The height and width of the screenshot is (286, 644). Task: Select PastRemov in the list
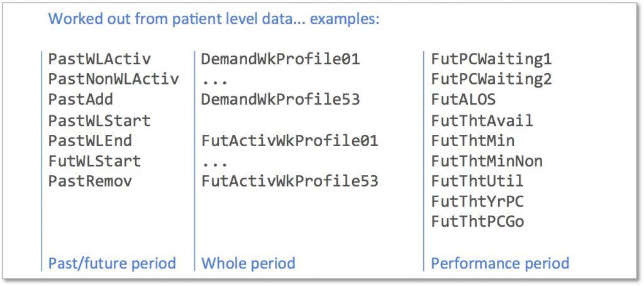tap(90, 181)
